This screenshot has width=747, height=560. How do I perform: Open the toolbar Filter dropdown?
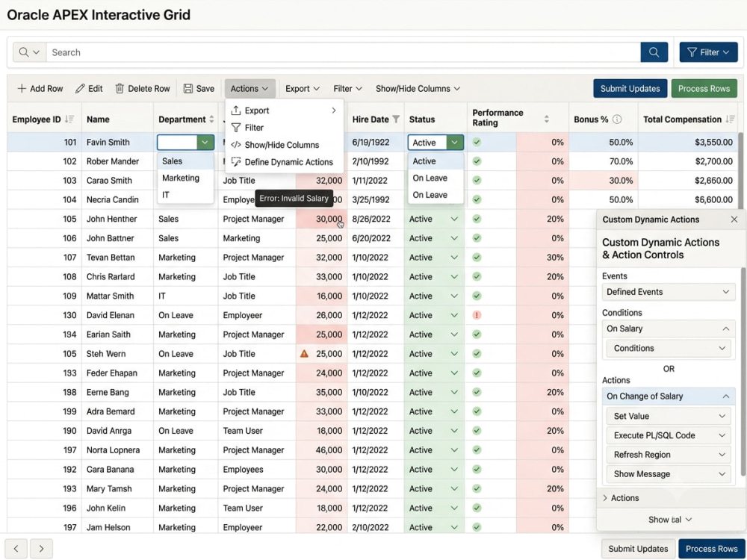point(347,89)
